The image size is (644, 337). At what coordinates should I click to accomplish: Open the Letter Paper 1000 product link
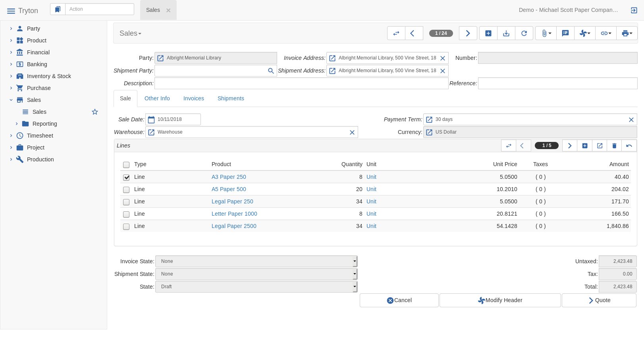pyautogui.click(x=234, y=214)
